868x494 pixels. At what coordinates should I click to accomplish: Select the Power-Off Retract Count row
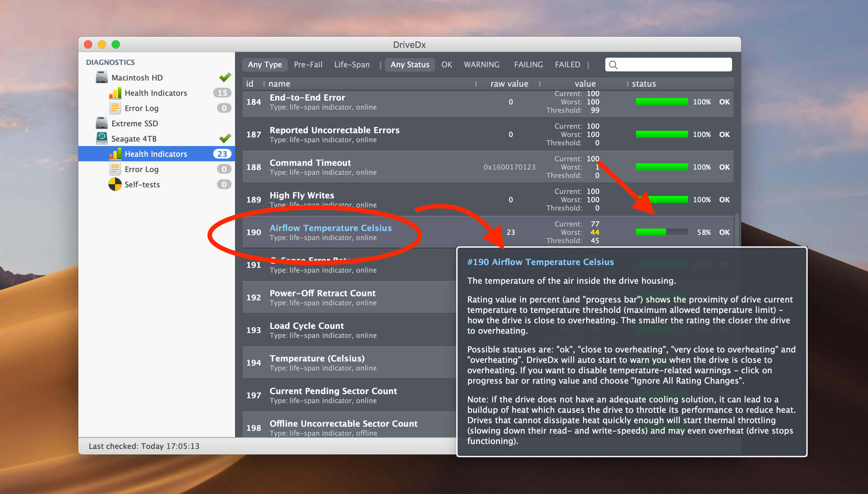click(x=349, y=297)
